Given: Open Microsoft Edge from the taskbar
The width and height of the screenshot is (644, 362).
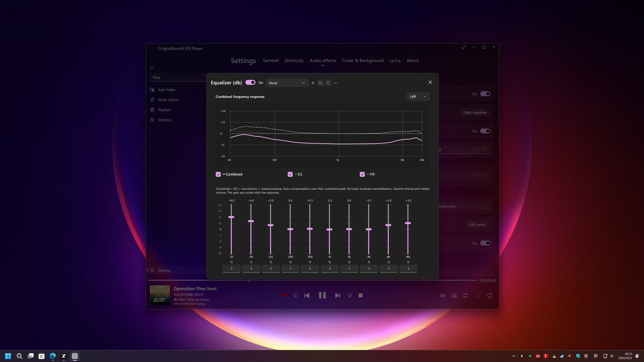Looking at the screenshot, I should [x=53, y=356].
